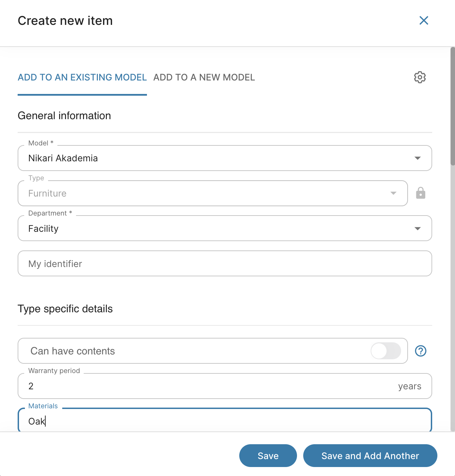The image size is (455, 476).
Task: Click the Can have contents label
Action: pos(73,351)
